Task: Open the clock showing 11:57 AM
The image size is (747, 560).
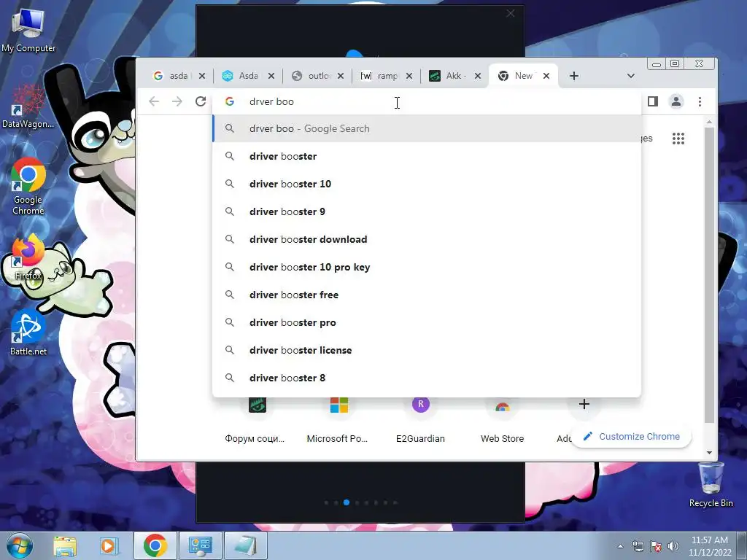Action: [x=709, y=546]
